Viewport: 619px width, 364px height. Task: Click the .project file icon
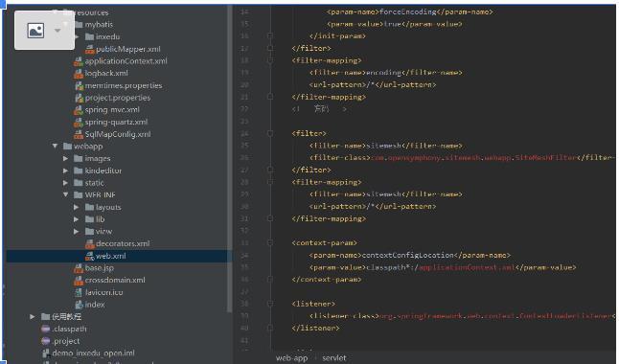46,341
